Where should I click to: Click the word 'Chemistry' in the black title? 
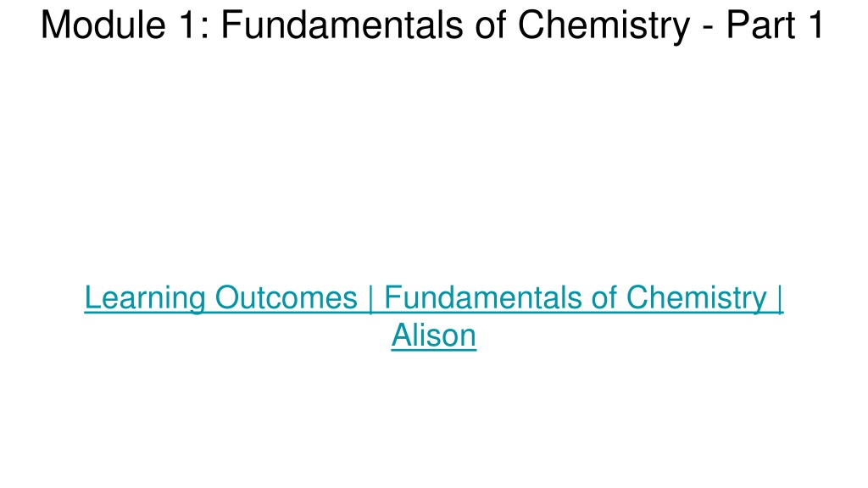click(x=604, y=26)
